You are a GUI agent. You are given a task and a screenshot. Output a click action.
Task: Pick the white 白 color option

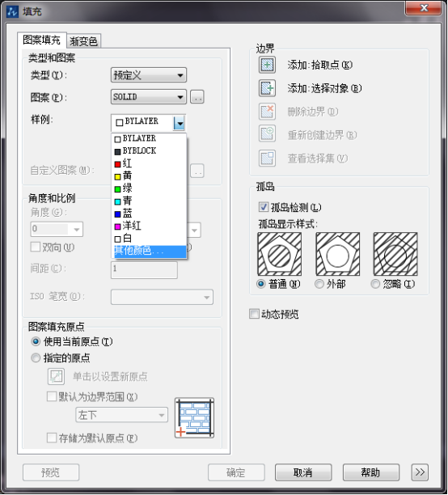point(150,239)
